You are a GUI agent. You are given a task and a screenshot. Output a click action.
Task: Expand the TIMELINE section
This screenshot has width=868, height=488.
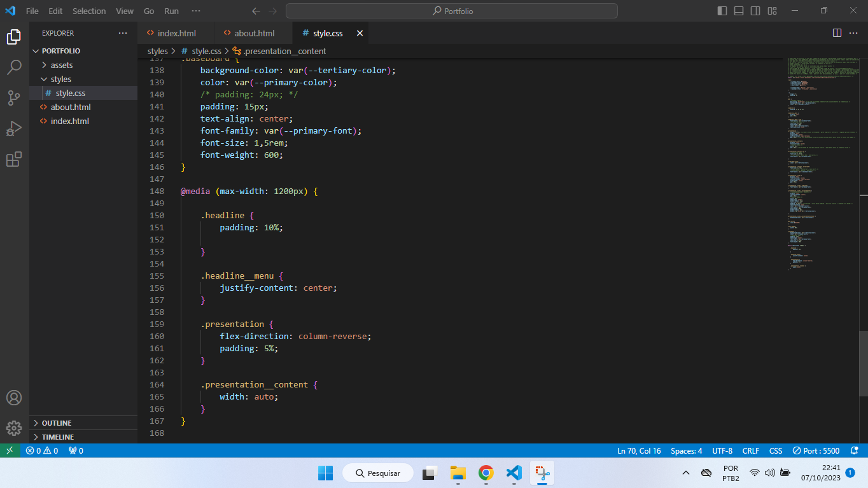pyautogui.click(x=83, y=437)
